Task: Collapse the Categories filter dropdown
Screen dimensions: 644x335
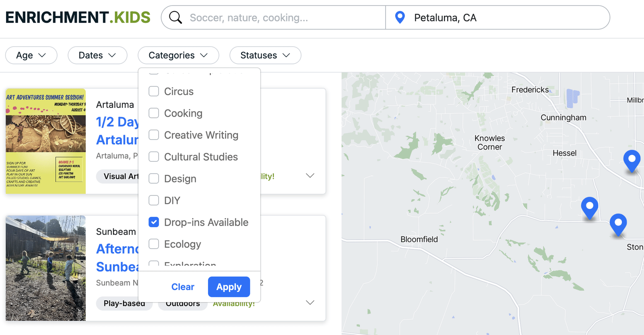Action: 178,55
